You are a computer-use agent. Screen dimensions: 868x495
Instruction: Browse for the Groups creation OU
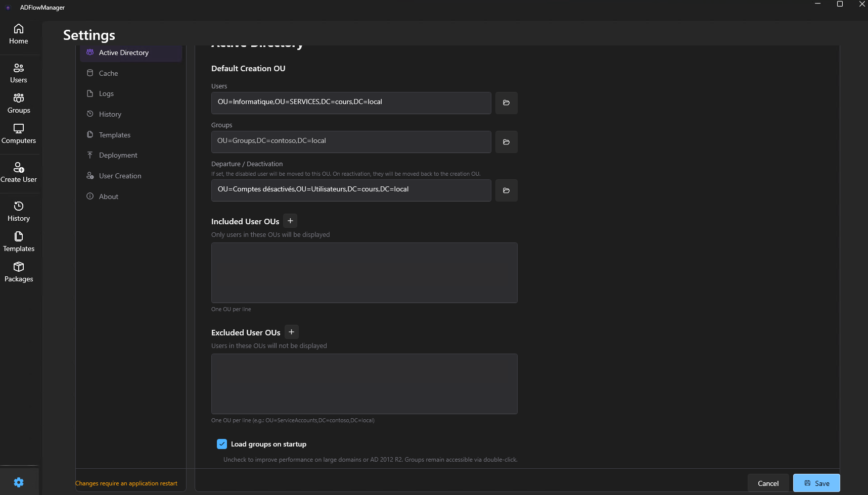[506, 142]
